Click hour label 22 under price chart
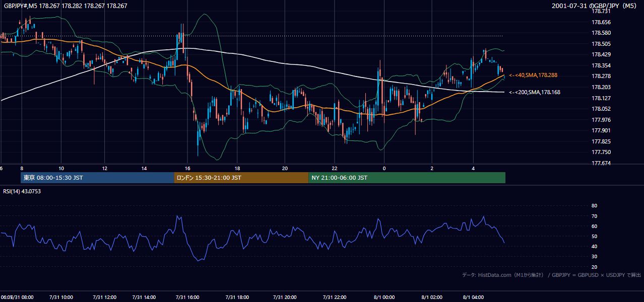 [x=335, y=168]
